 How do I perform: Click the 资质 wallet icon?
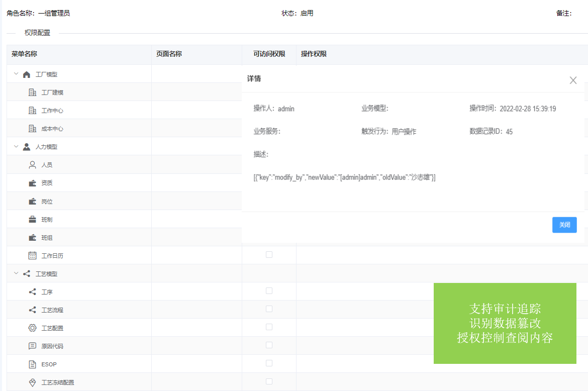click(x=32, y=183)
